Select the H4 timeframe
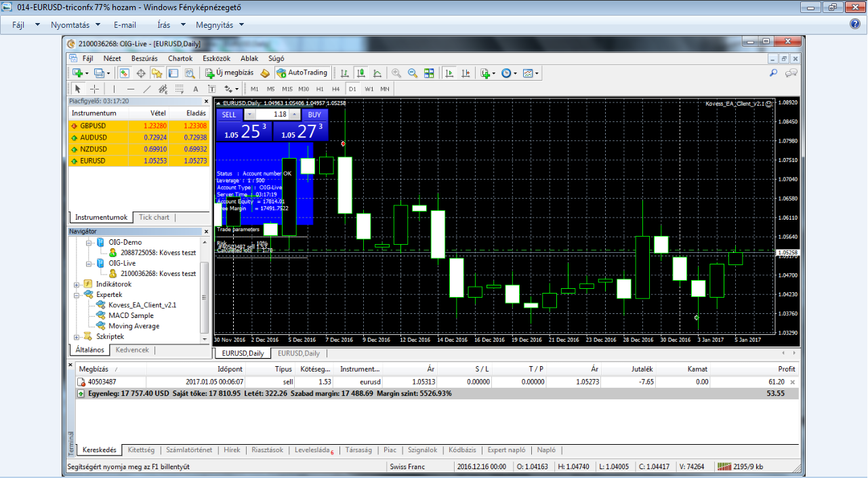The height and width of the screenshot is (478, 868). coord(335,89)
